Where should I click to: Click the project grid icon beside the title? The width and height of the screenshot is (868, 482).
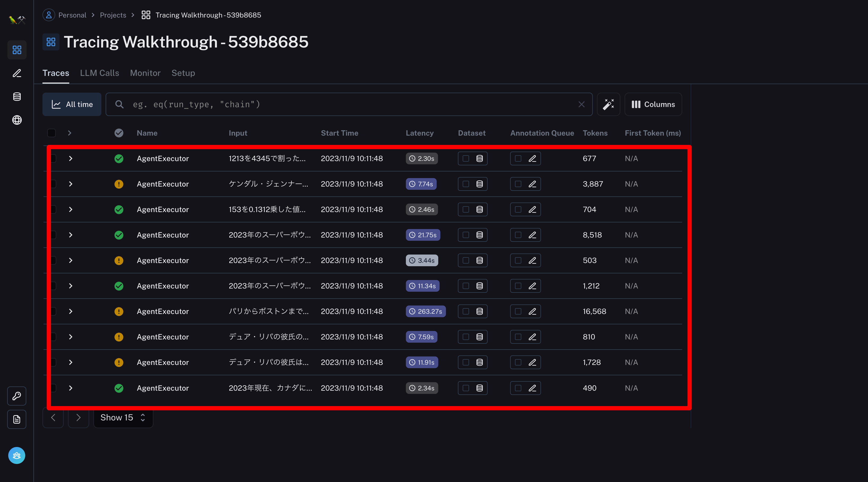tap(51, 42)
